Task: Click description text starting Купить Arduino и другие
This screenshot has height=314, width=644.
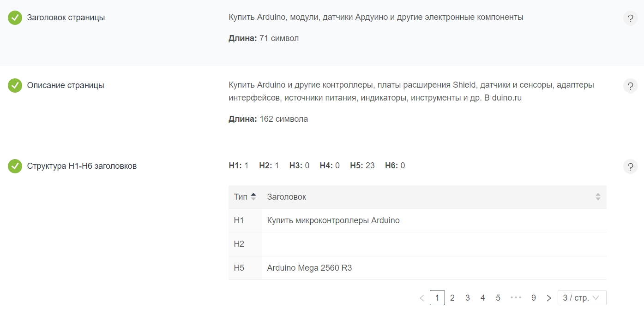Action: [411, 91]
